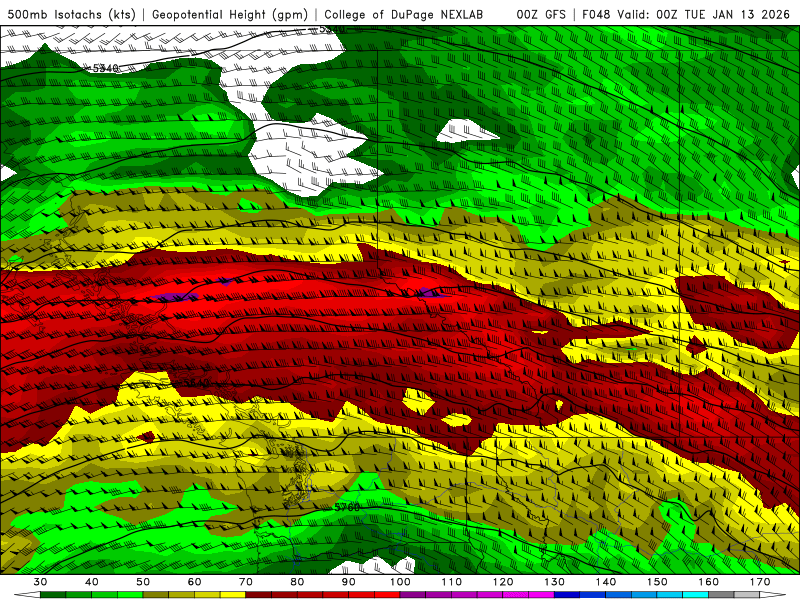The height and width of the screenshot is (600, 800).
Task: Select the olive swatch right of 50
Action: tap(156, 595)
